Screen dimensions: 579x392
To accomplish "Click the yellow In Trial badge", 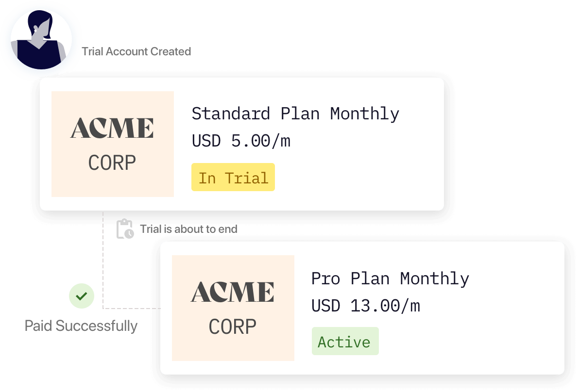I will [x=233, y=178].
